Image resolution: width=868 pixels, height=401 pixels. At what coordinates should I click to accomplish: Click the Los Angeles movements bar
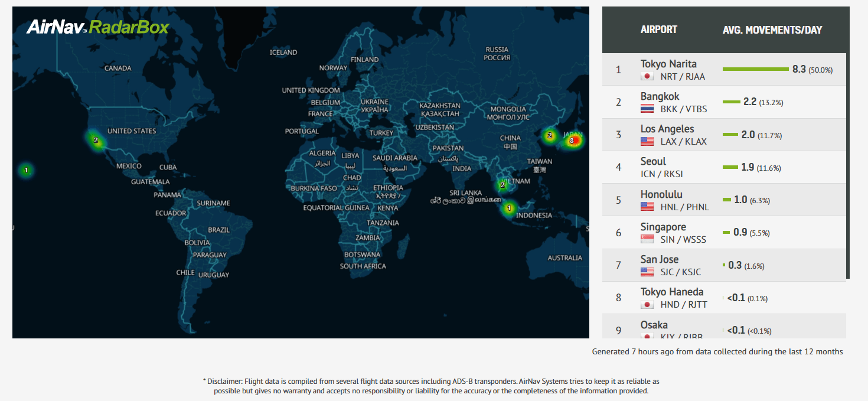click(730, 135)
